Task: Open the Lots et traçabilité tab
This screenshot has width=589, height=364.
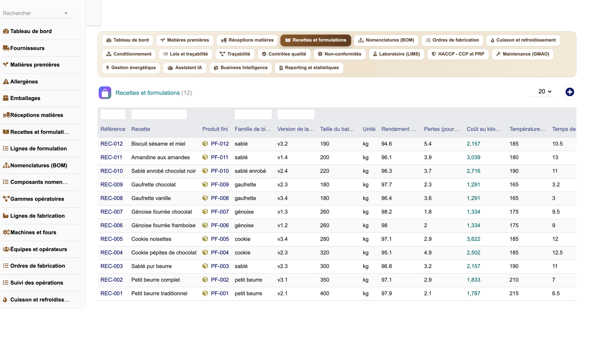Action: tap(186, 54)
